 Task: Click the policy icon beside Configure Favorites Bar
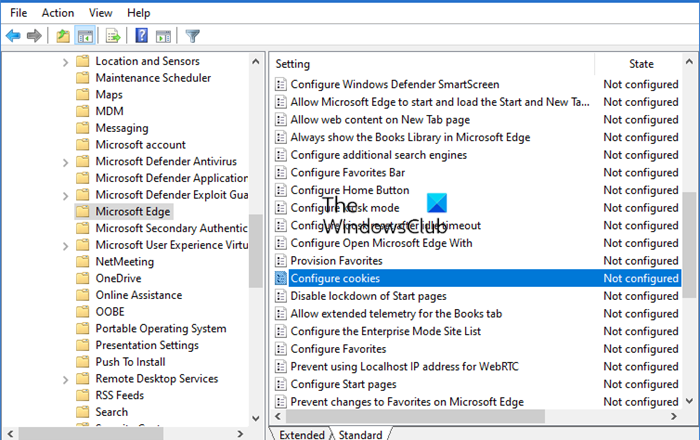[280, 173]
